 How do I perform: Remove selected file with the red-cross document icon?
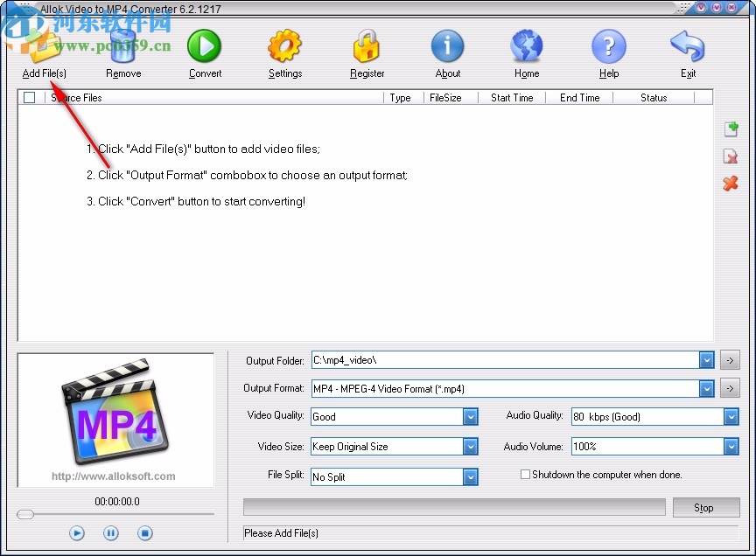pyautogui.click(x=731, y=156)
